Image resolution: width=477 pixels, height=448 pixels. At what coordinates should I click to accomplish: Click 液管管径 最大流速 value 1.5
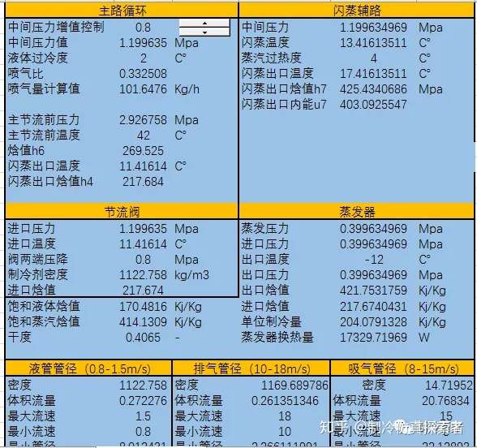[x=143, y=416]
